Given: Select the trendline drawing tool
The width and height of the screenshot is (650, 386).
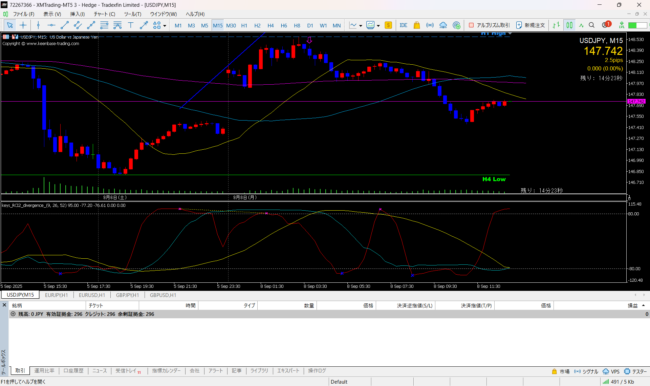Looking at the screenshot, I should (64, 25).
